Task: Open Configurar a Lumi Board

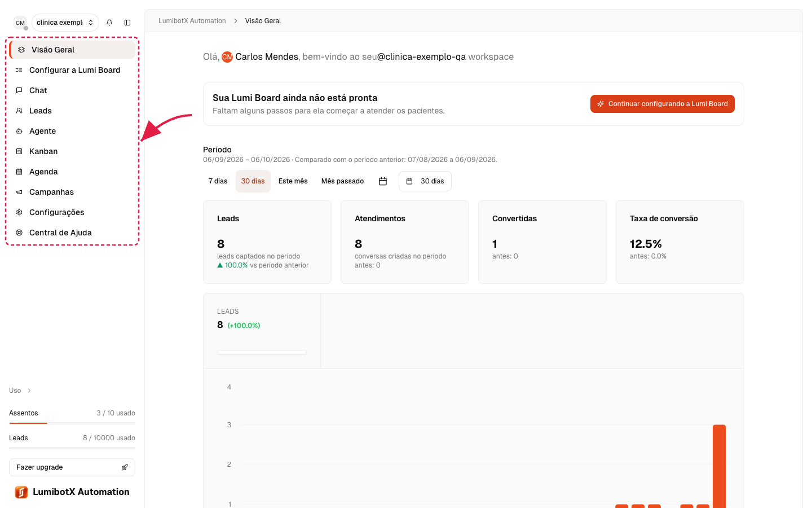Action: [x=72, y=70]
